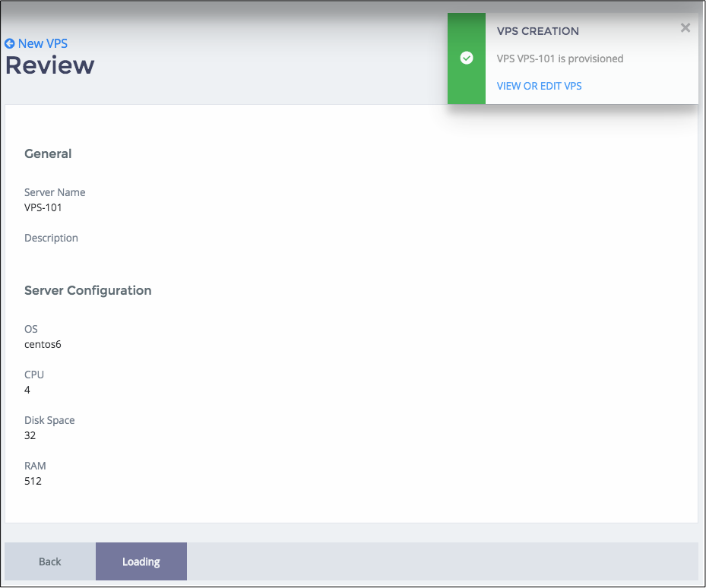Click the green checkmark success icon
This screenshot has width=706, height=588.
tap(467, 58)
